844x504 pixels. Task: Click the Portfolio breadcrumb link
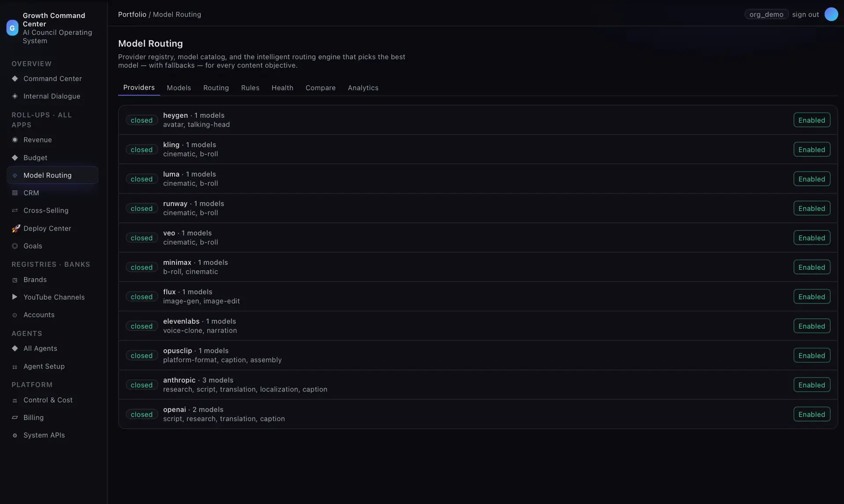click(x=132, y=15)
